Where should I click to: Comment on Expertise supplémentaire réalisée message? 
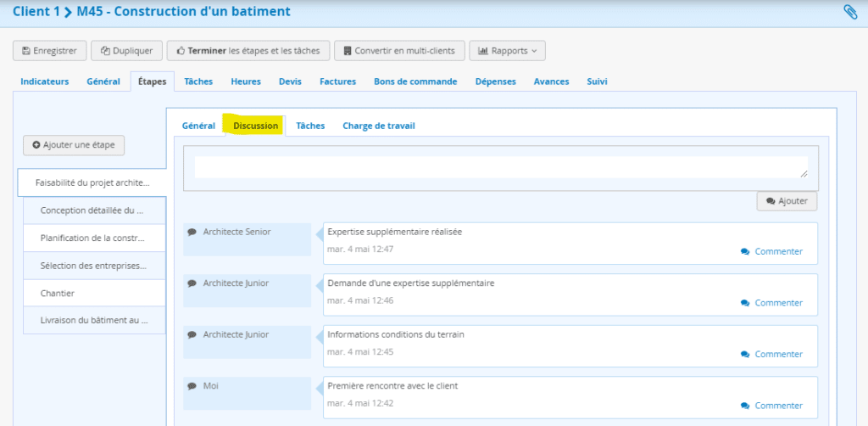coord(771,251)
